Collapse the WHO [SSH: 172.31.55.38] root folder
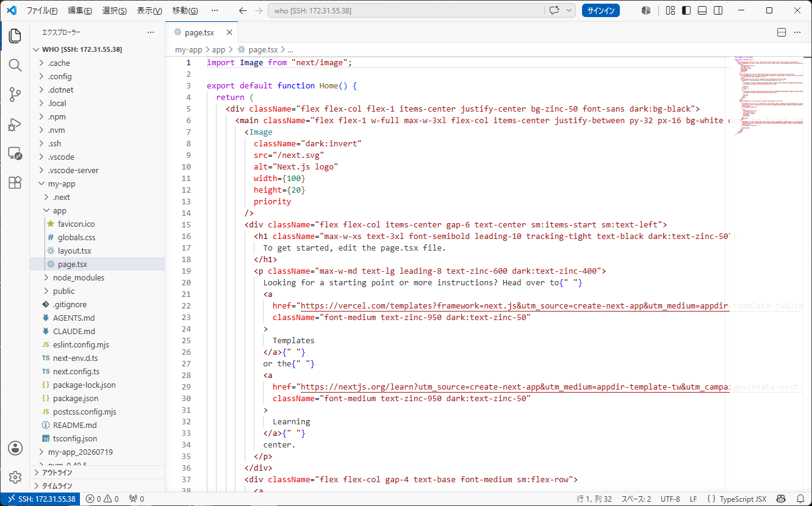 98,49
